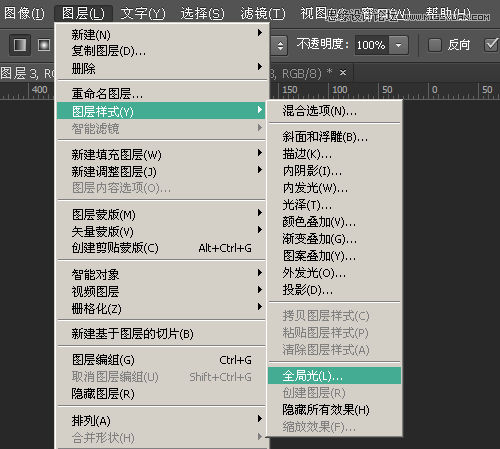Expand 栅格化(Z) submenu
This screenshot has width=500, height=449.
162,308
